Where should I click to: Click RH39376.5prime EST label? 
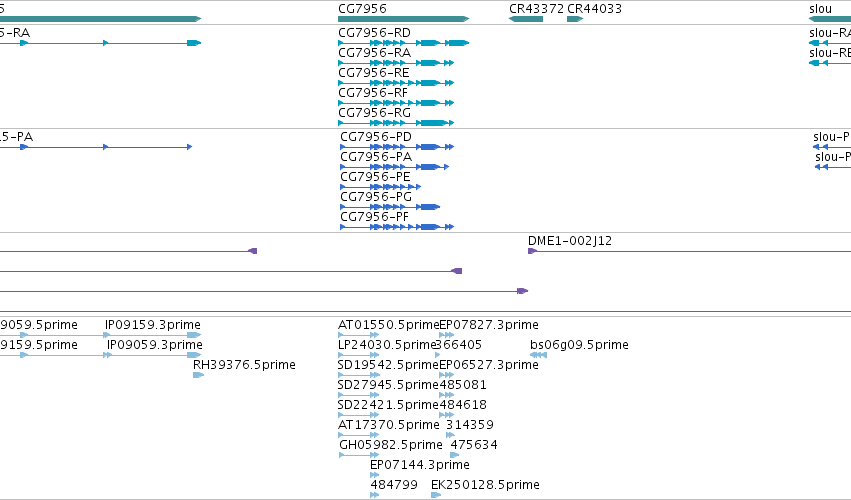[x=244, y=365]
